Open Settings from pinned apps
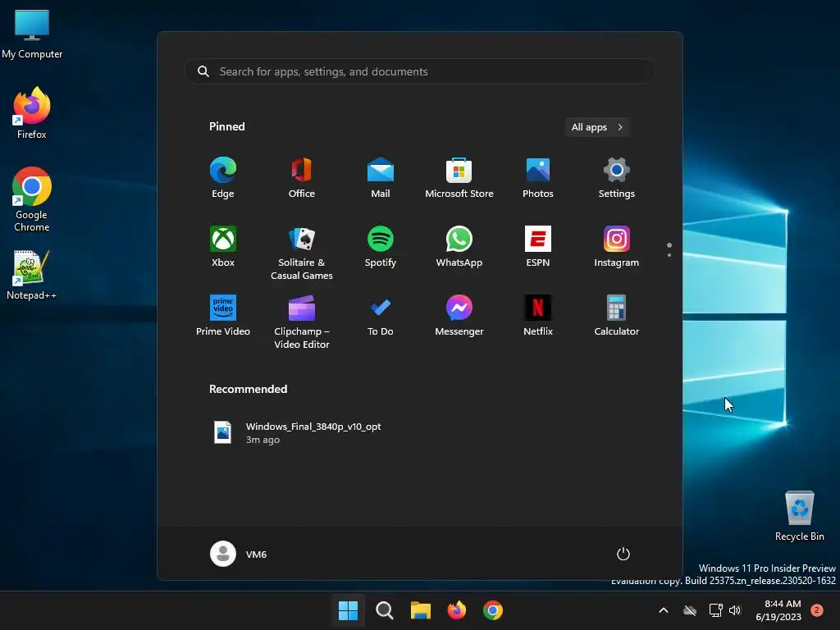 [617, 178]
